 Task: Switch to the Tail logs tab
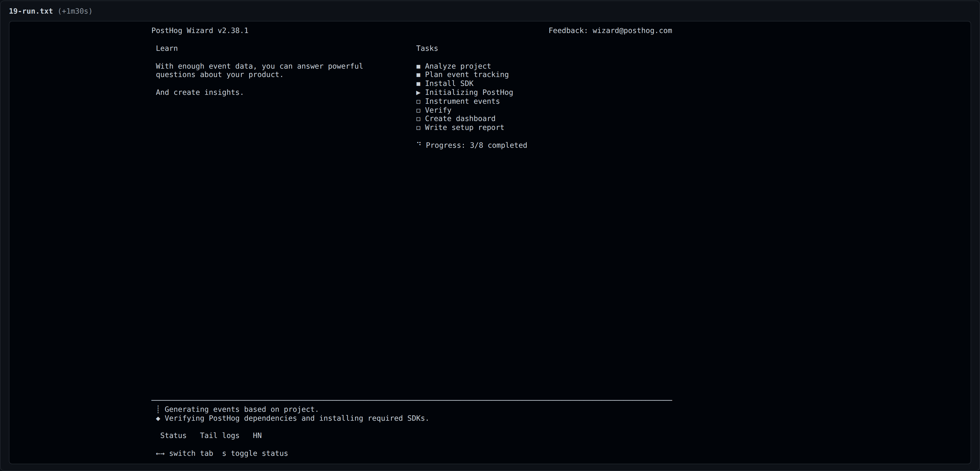pyautogui.click(x=220, y=436)
